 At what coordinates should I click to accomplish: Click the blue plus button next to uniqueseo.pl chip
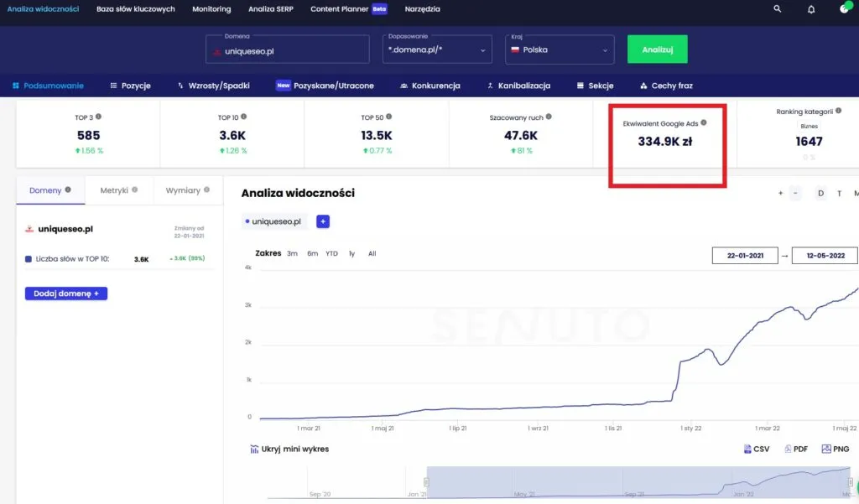click(x=323, y=221)
